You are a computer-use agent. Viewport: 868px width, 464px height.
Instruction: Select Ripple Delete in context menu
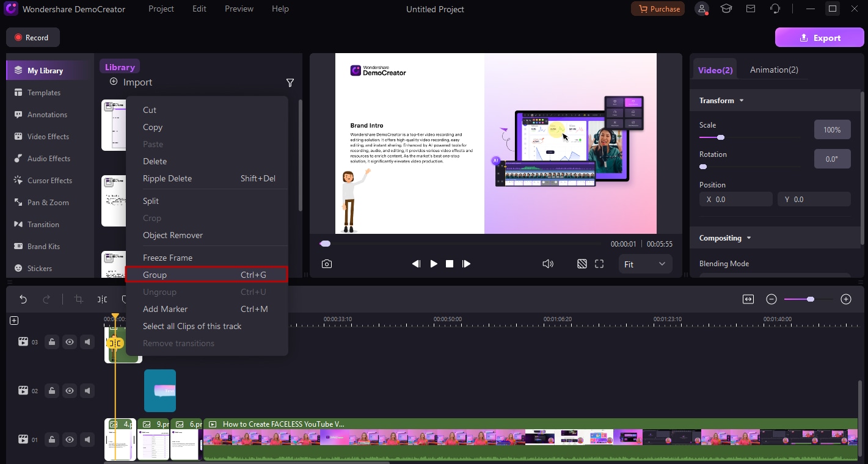pos(206,178)
